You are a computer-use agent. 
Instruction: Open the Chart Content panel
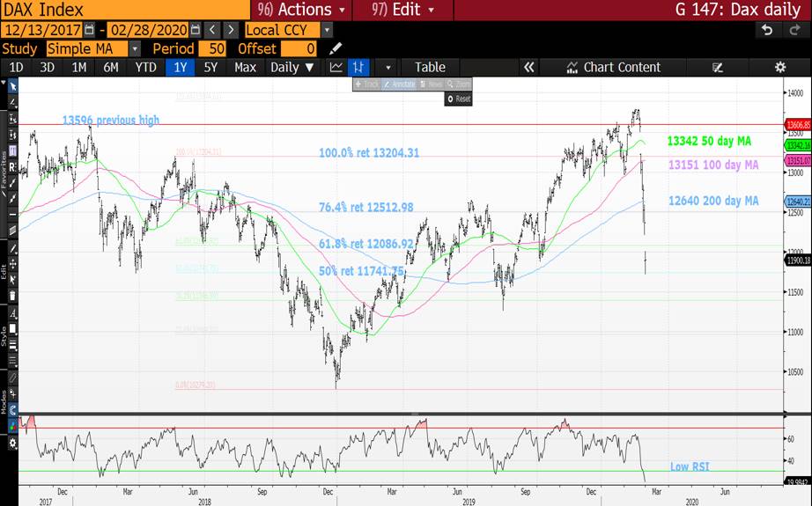[x=614, y=67]
